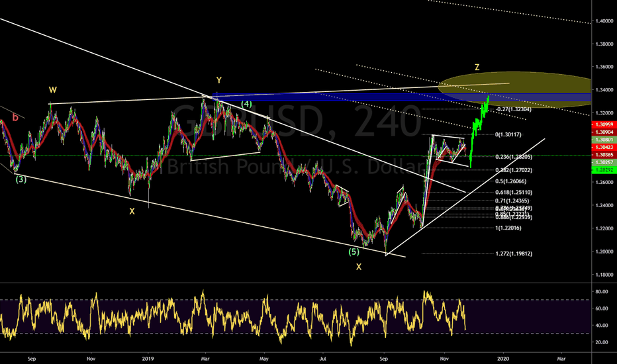Click the Fibonacci 0.618(1.25110) level label
This screenshot has width=617, height=364.
point(513,192)
